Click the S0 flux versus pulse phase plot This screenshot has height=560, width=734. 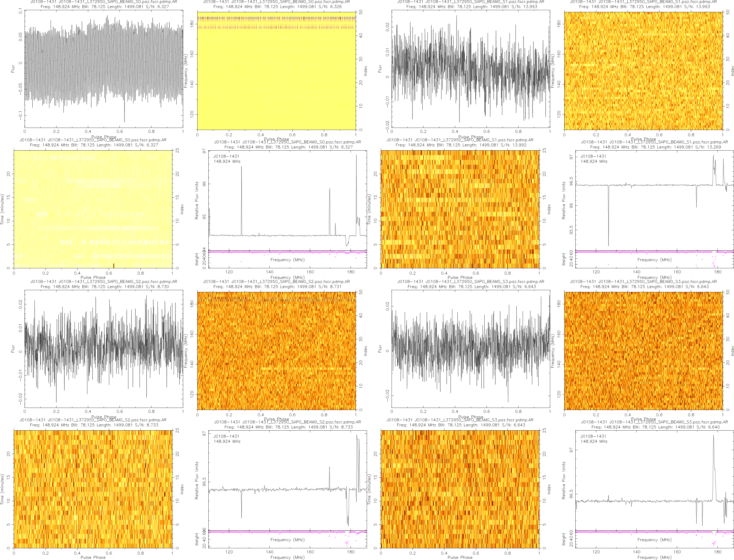pos(104,68)
